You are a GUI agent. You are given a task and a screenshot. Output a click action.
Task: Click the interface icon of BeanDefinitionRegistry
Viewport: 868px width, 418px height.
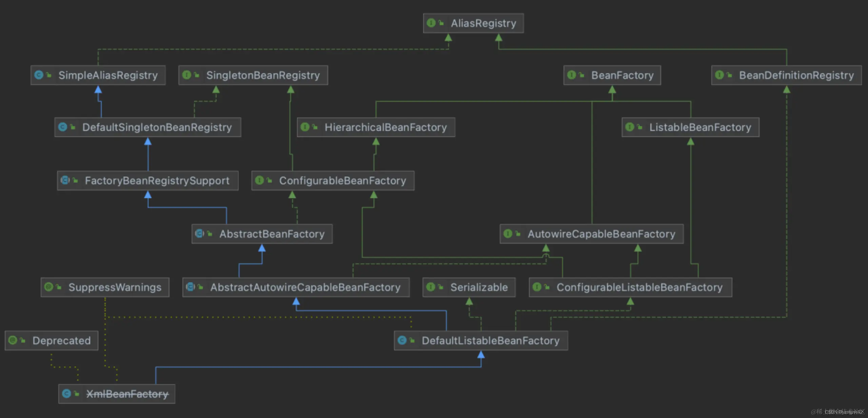pos(719,75)
